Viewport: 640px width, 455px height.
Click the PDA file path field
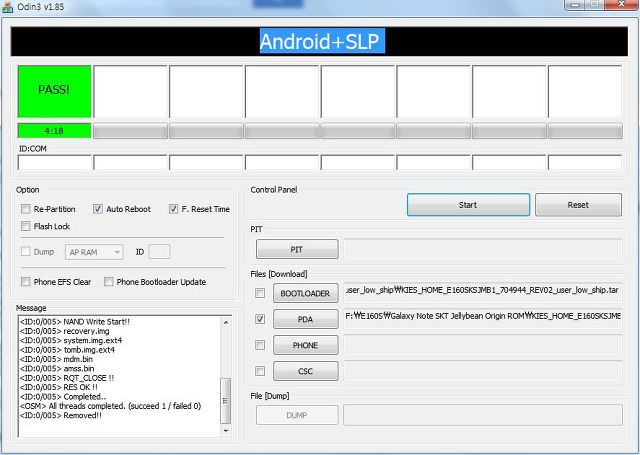point(483,318)
